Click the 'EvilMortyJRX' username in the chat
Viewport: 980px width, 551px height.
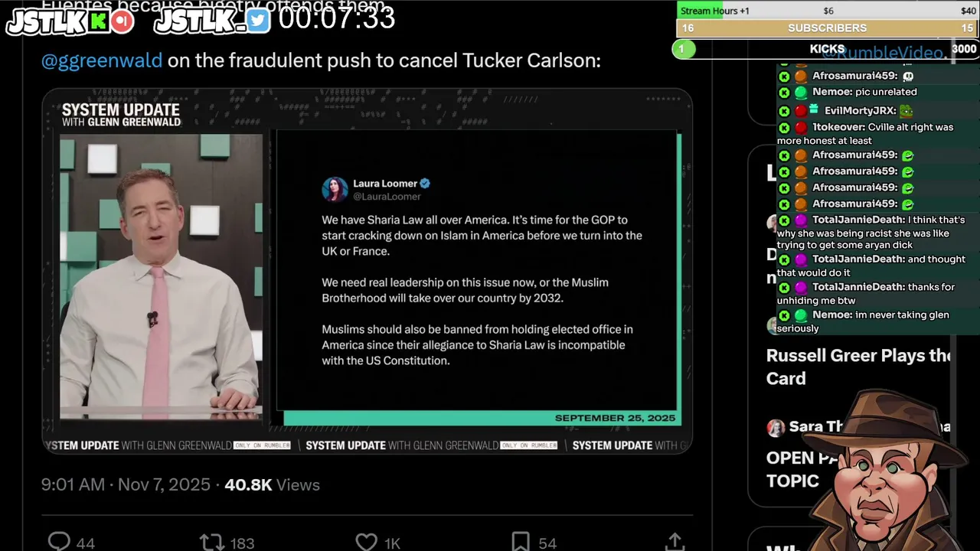tap(859, 111)
